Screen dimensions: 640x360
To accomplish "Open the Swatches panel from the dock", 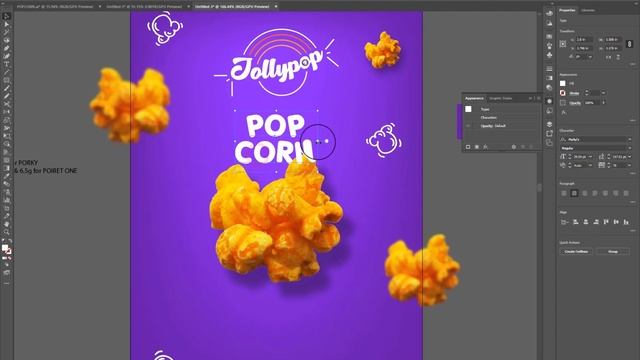I will (549, 37).
